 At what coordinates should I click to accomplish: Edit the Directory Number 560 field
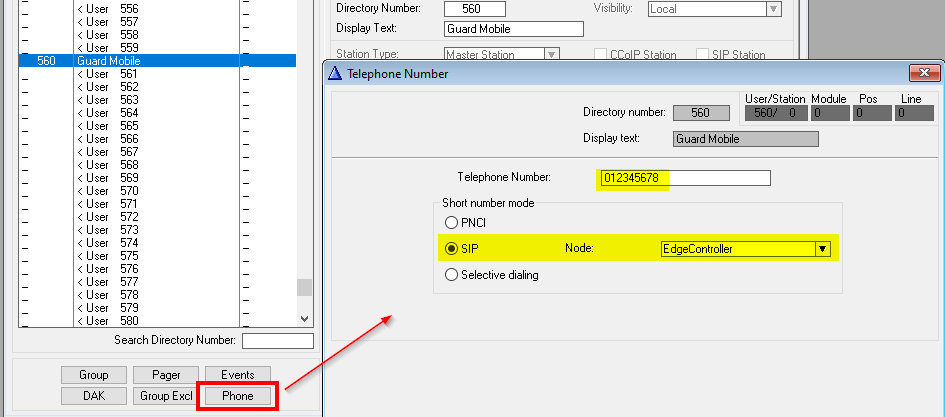click(475, 9)
